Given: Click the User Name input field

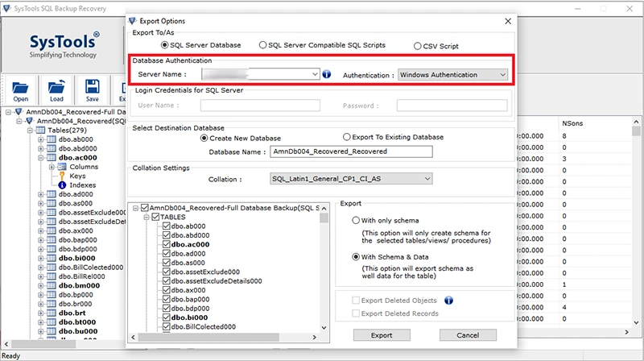Looking at the screenshot, I should click(x=260, y=106).
